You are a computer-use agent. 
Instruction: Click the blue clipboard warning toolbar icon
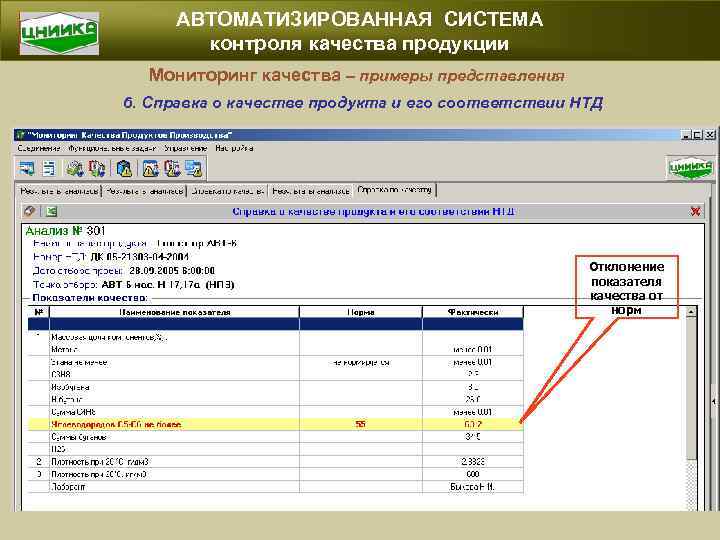(x=124, y=169)
